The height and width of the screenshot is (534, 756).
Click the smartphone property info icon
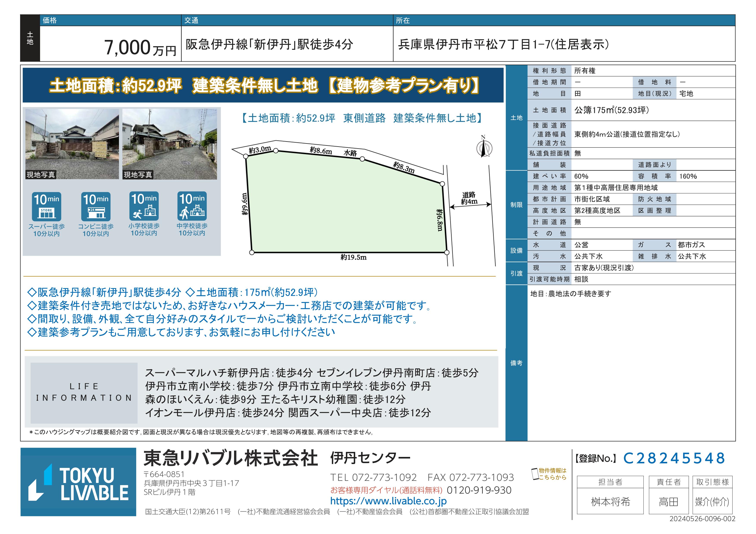(x=535, y=474)
